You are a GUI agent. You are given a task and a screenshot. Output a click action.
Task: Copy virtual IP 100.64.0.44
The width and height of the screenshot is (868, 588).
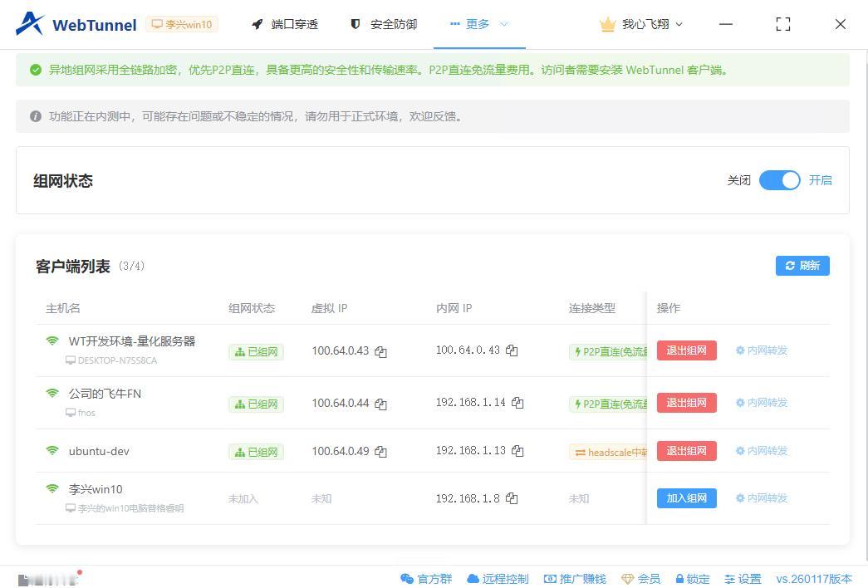[381, 404]
